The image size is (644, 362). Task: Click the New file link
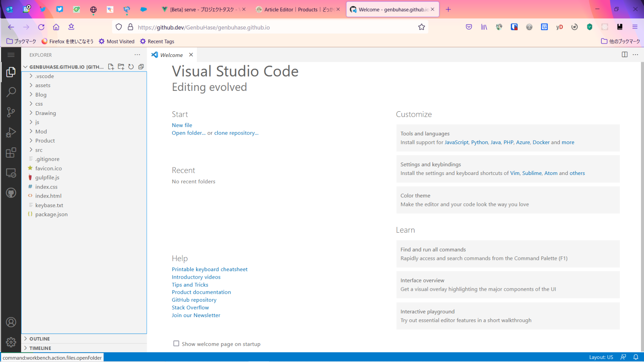182,125
